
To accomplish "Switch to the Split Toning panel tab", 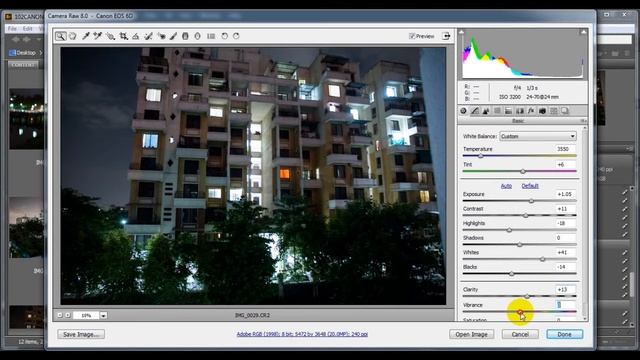I will [509, 111].
